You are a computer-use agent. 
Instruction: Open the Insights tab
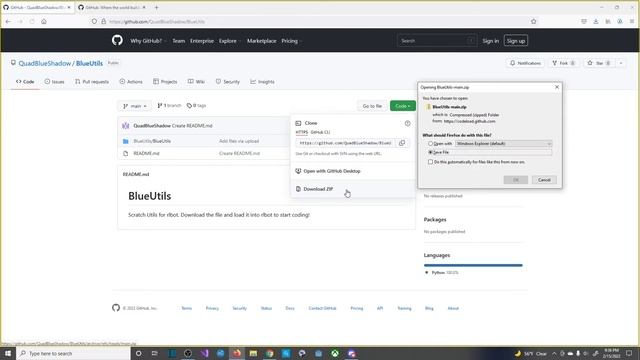click(262, 82)
